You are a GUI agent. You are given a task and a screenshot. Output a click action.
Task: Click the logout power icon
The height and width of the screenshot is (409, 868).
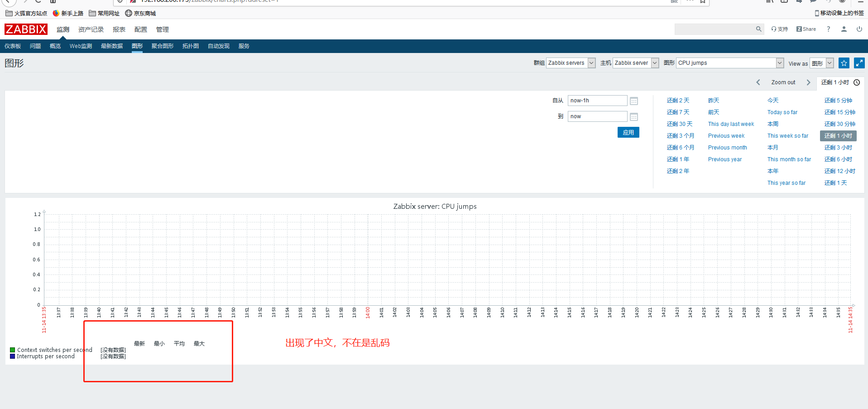coord(859,29)
